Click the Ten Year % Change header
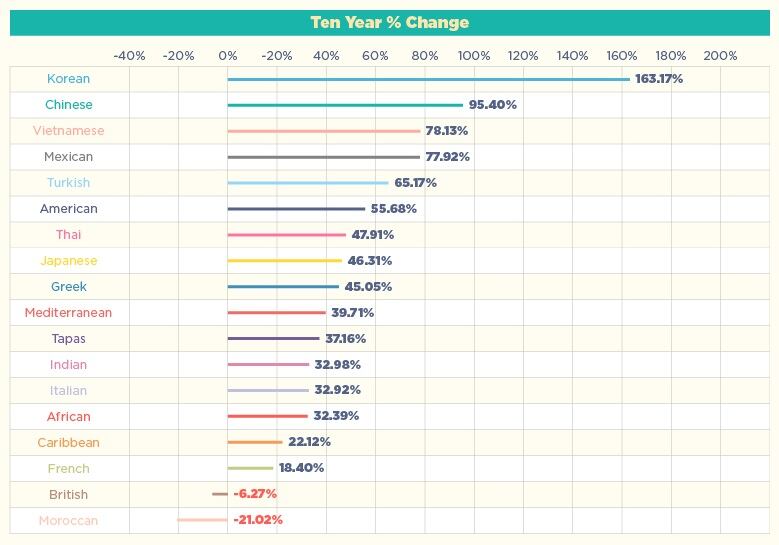779x545 pixels. coord(390,22)
